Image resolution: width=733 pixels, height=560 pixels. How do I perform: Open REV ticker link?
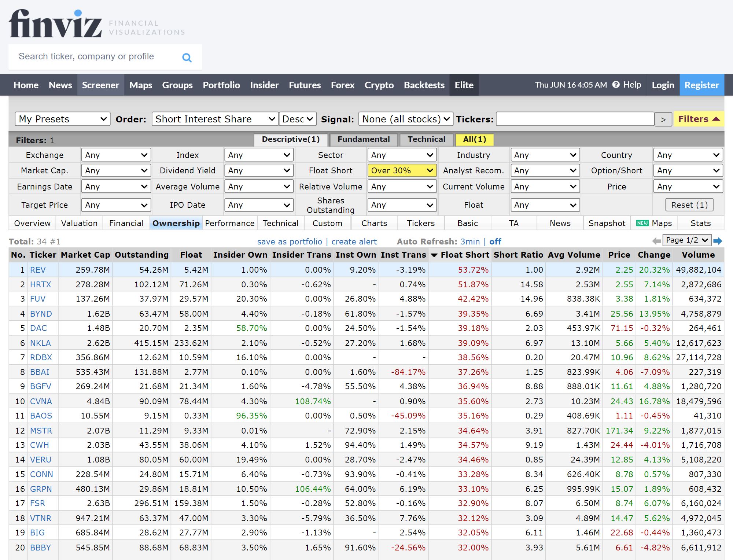(x=38, y=270)
